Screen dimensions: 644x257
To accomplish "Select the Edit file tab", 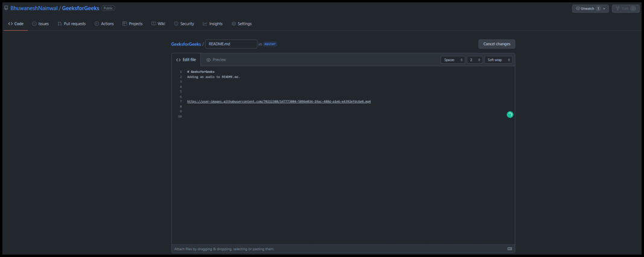I will pyautogui.click(x=186, y=60).
